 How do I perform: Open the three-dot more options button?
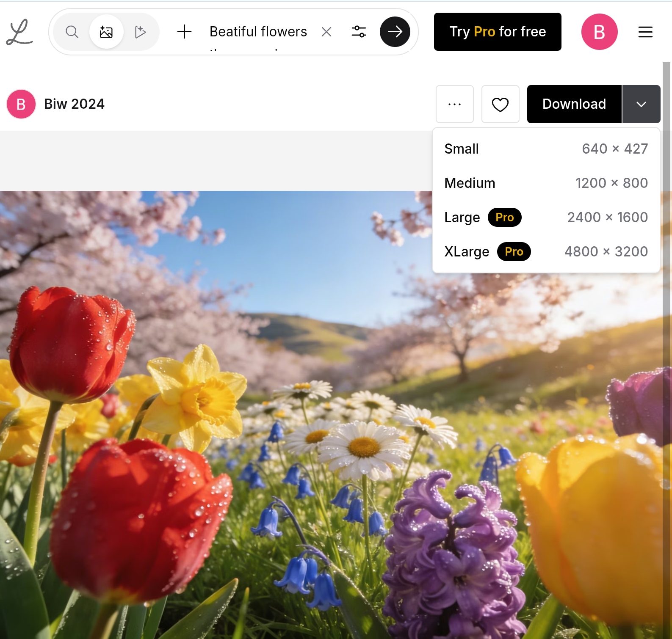[x=454, y=104]
